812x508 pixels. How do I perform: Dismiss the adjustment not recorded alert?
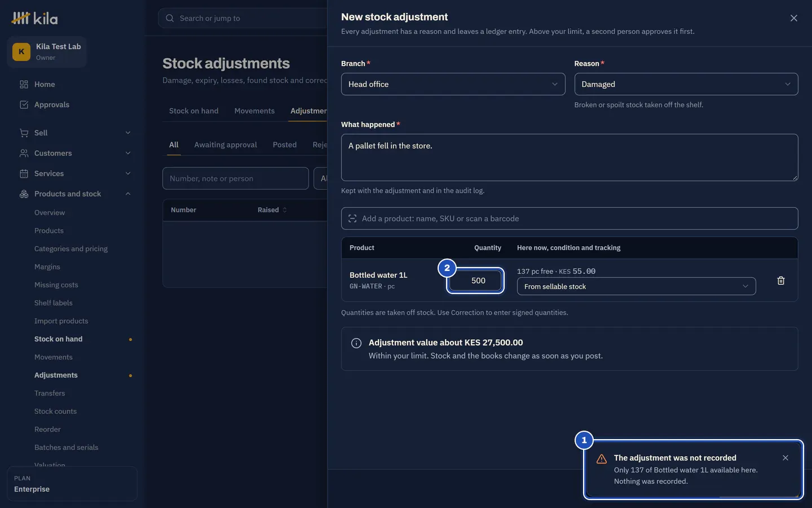[785, 458]
